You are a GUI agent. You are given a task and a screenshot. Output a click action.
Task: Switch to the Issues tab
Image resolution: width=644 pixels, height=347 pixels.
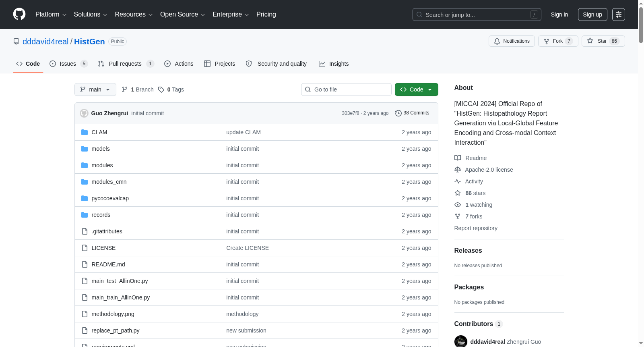coord(68,64)
